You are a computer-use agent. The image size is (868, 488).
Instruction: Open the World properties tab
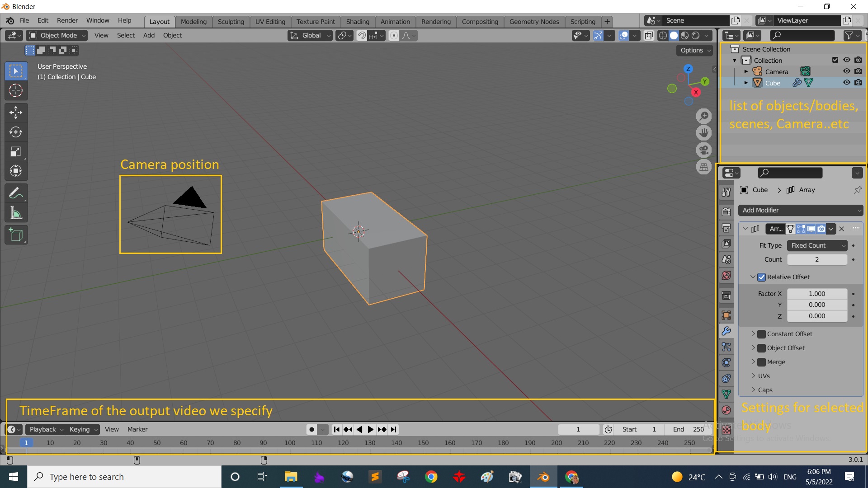(x=726, y=276)
